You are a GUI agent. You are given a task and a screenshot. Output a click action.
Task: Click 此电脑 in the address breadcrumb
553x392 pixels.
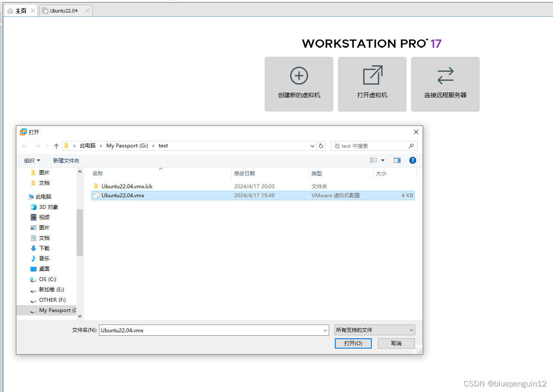[88, 146]
